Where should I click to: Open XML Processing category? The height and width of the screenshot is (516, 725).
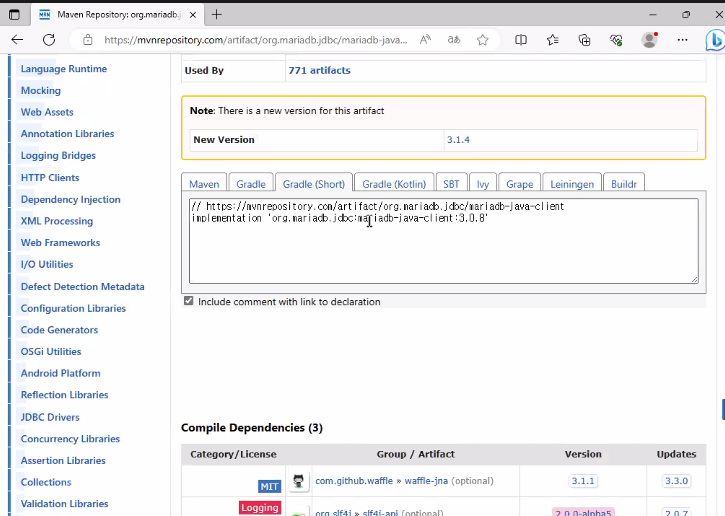(57, 221)
